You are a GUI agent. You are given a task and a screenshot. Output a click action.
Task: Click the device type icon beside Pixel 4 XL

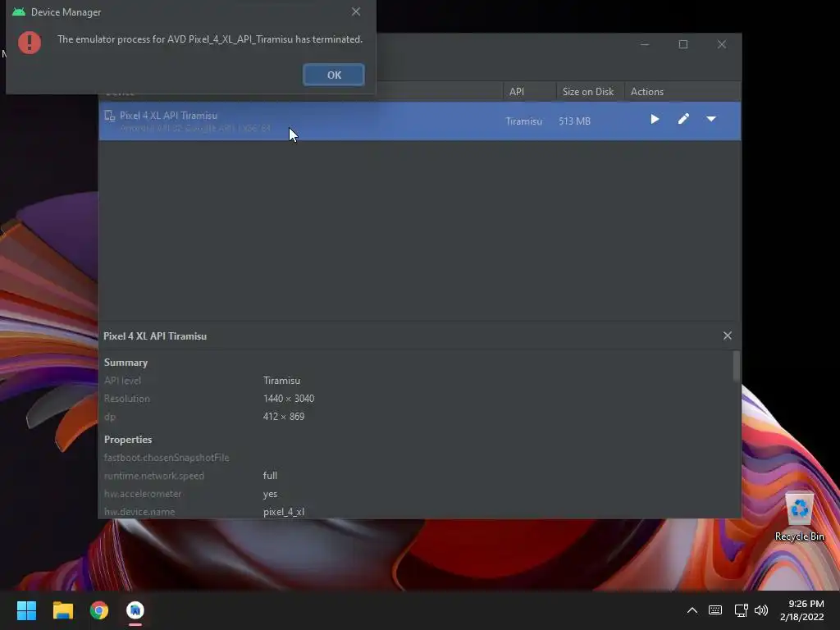pos(110,116)
